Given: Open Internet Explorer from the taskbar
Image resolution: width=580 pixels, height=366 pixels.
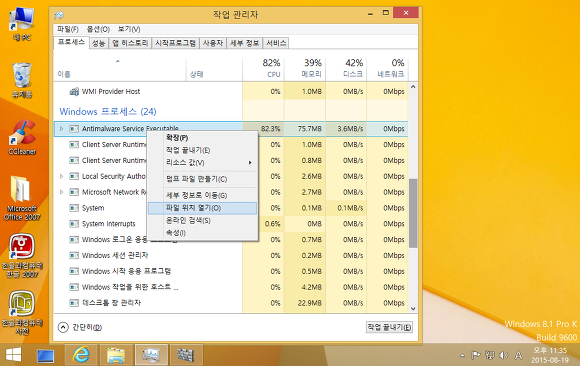Looking at the screenshot, I should click(x=81, y=355).
